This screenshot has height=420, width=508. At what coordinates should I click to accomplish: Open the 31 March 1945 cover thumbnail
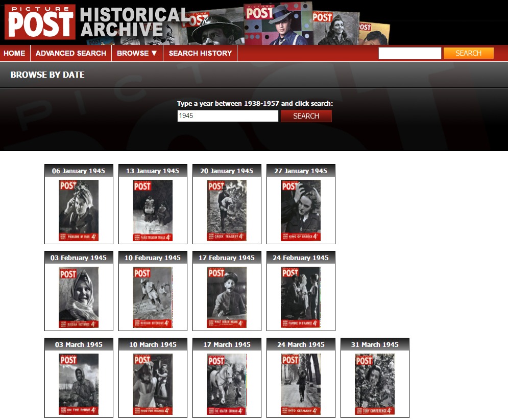[375, 384]
